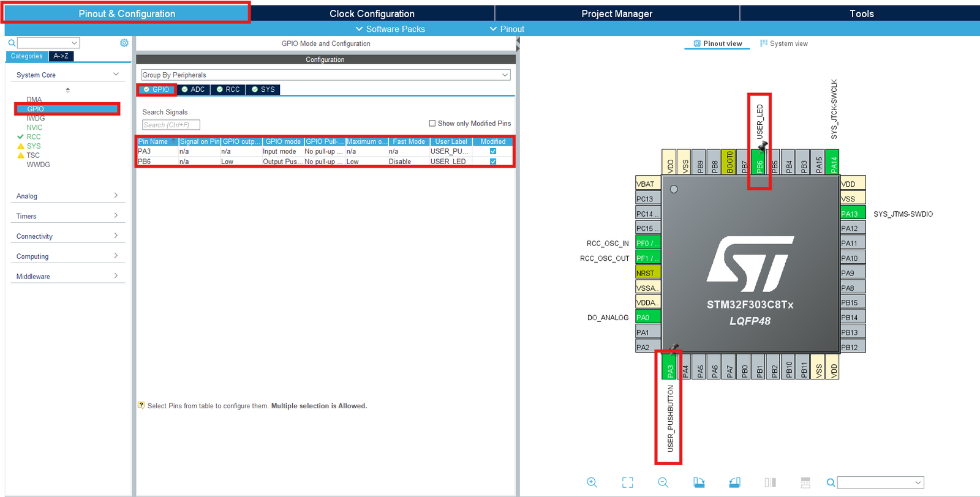This screenshot has width=980, height=497.
Task: Click the pin search magnifier icon
Action: coord(831,482)
